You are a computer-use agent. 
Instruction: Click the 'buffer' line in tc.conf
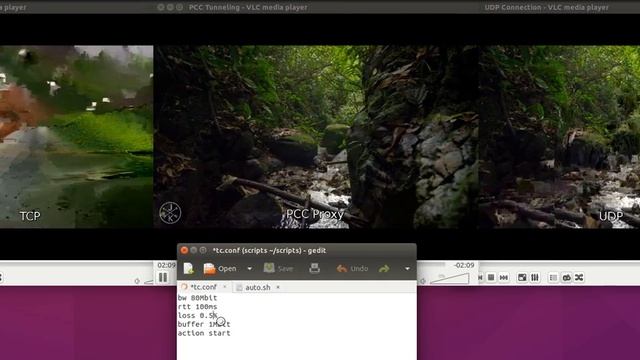(204, 324)
